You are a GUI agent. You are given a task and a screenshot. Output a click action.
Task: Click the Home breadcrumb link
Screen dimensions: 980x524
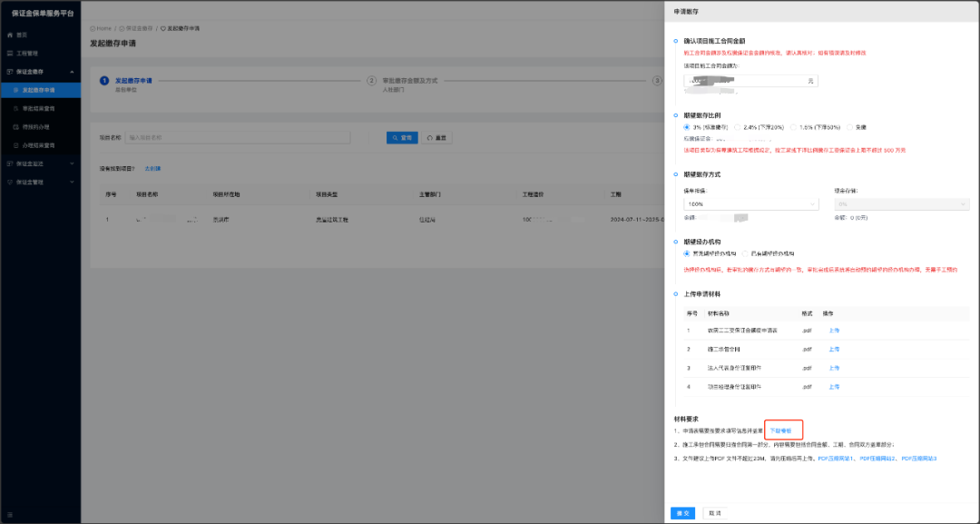[103, 28]
